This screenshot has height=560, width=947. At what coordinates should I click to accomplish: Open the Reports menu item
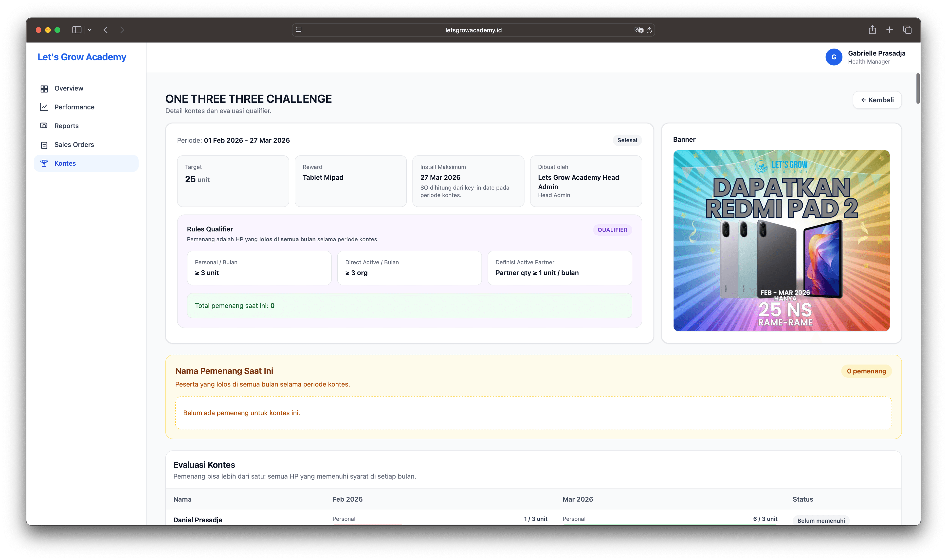[86, 126]
